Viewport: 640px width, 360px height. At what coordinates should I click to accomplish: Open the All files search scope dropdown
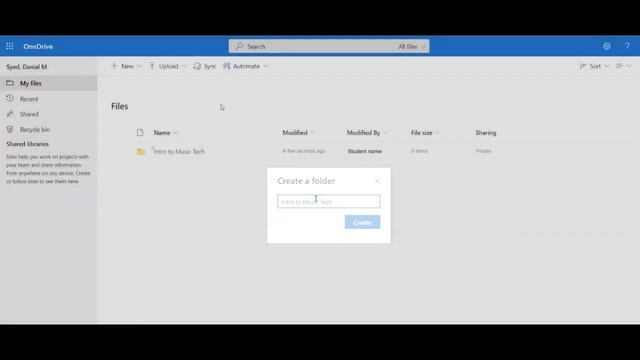[x=411, y=47]
